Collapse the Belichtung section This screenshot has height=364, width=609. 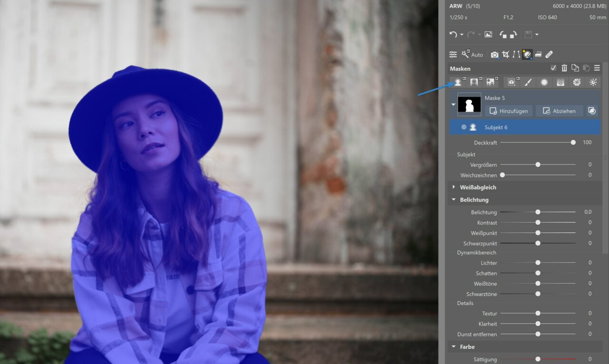click(454, 200)
